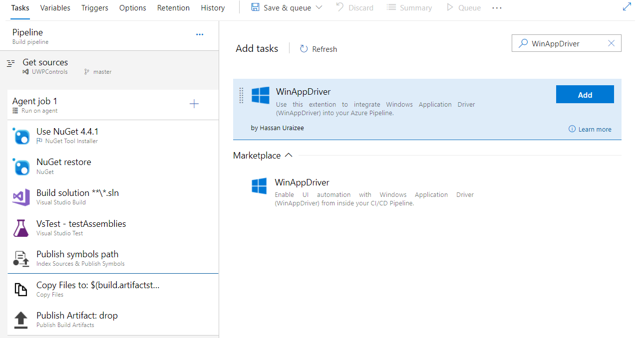Image resolution: width=644 pixels, height=338 pixels.
Task: Click the 'by Hassan Uraizee' author text
Action: pyautogui.click(x=278, y=128)
